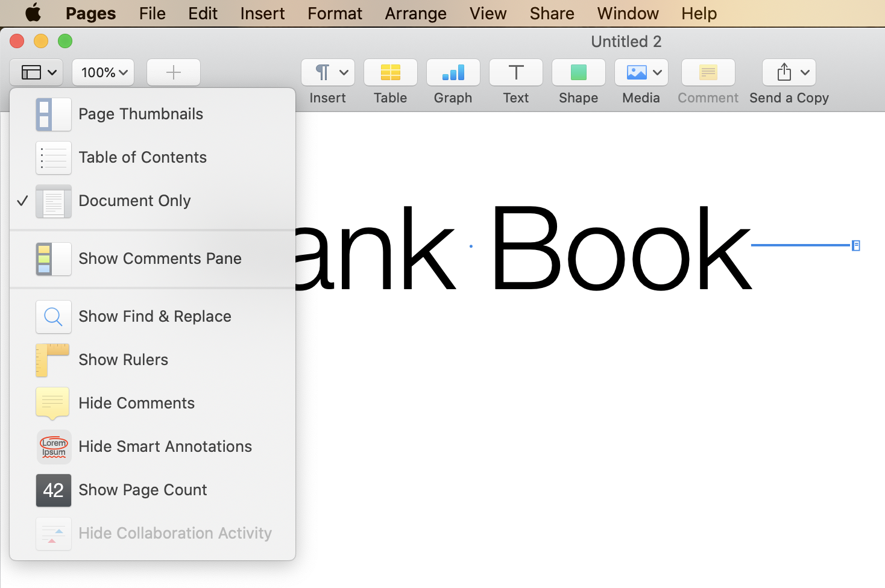Screen dimensions: 885x588
Task: Open the Help menu
Action: (x=699, y=13)
